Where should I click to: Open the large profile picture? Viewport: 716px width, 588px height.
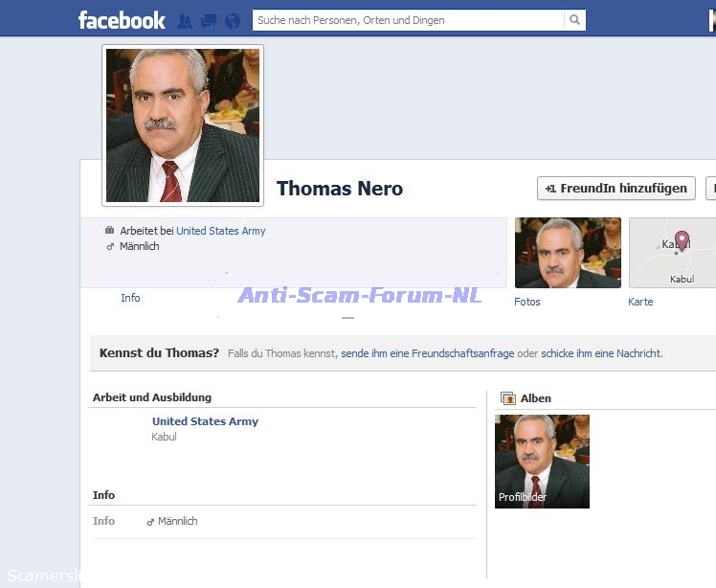coord(182,125)
